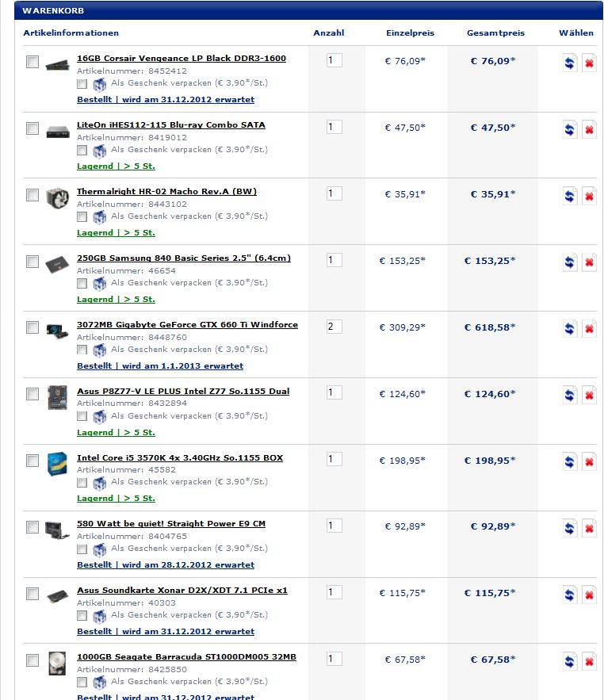604x700 pixels.
Task: Check gift wrap option for Samsung 840
Action: coord(82,284)
